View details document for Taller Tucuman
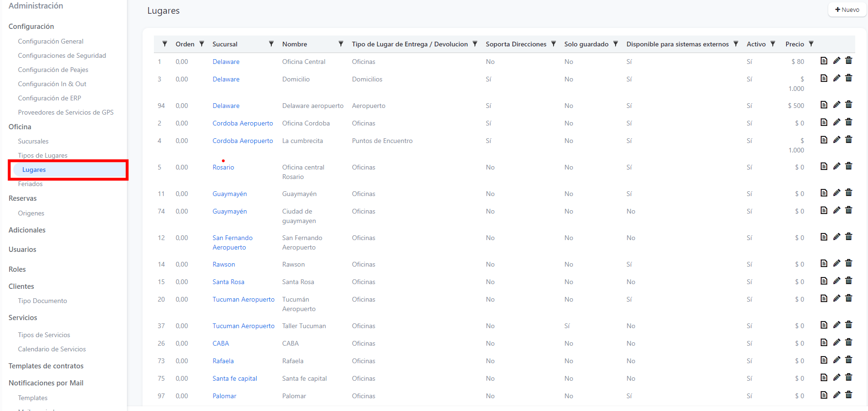 pos(823,325)
